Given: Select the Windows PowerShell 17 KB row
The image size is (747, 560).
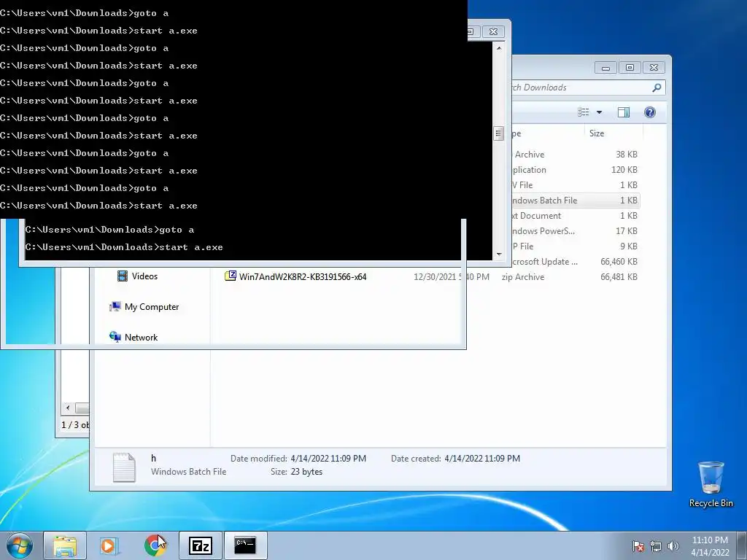Looking at the screenshot, I should click(575, 231).
